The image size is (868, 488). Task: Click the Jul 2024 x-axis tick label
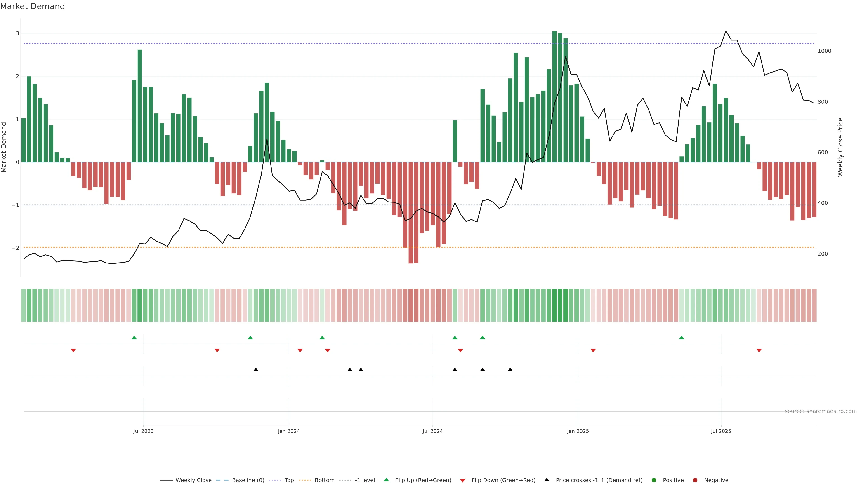tap(433, 432)
